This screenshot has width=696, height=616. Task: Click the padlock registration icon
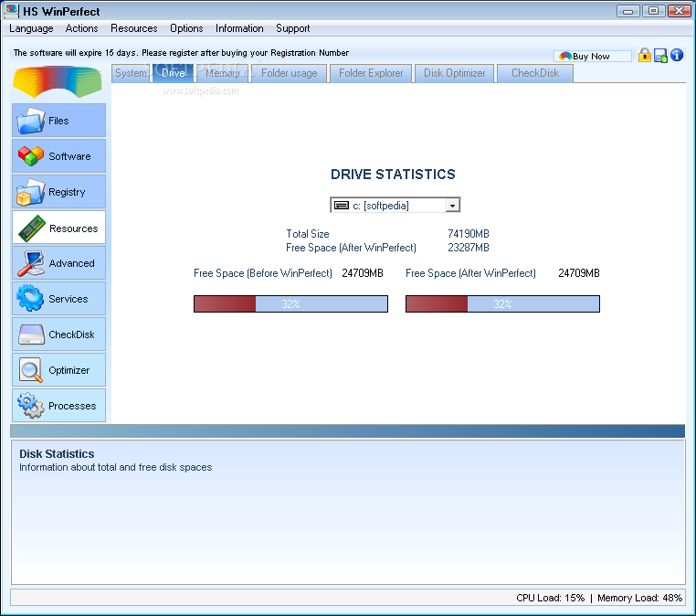[x=645, y=55]
